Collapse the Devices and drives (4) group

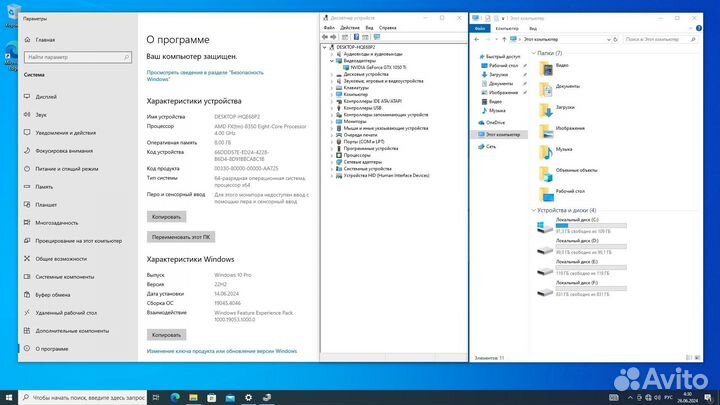534,210
